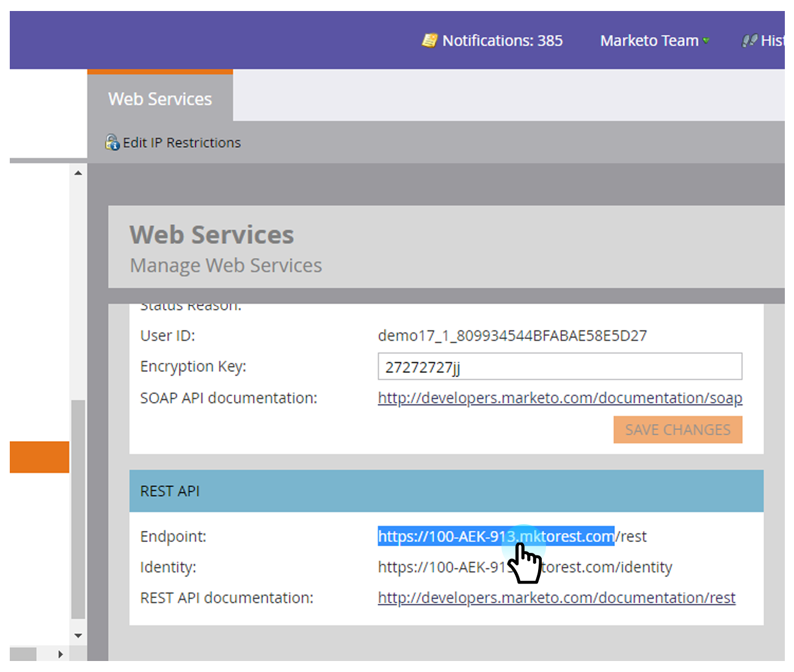Switch to the Web Services tab

tap(160, 99)
